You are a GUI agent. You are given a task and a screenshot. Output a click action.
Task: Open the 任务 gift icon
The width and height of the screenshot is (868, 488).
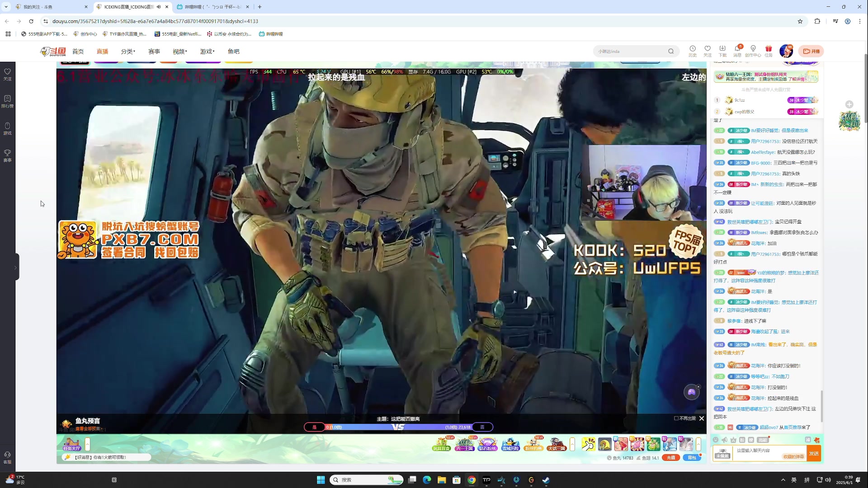[x=769, y=51]
